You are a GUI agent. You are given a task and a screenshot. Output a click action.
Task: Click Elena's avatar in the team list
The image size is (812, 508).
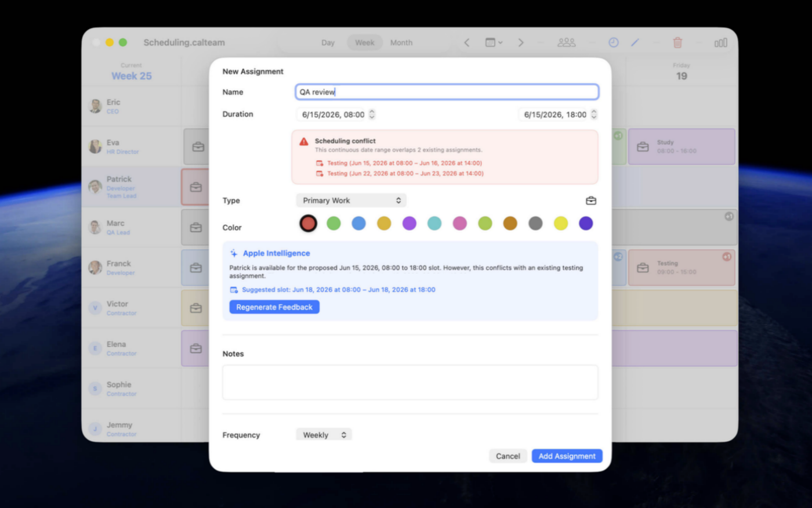point(95,348)
